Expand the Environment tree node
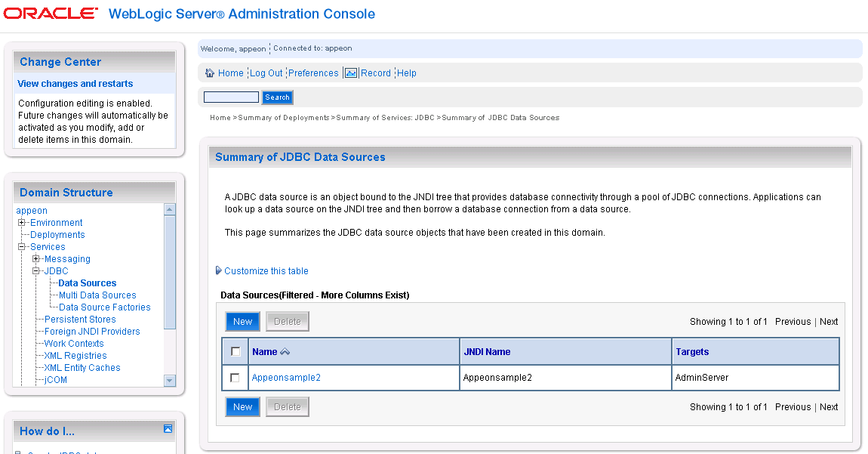 22,223
